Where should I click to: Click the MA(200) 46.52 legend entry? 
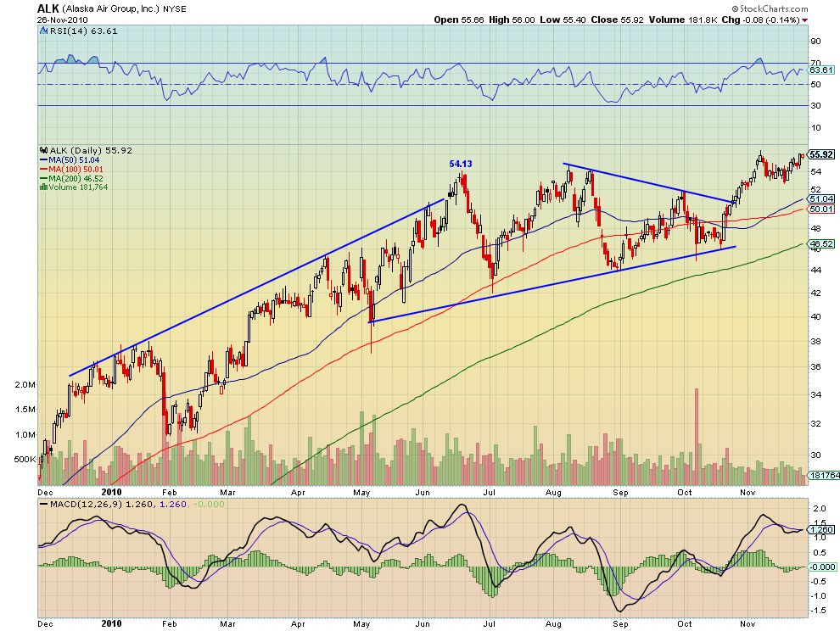coord(72,178)
